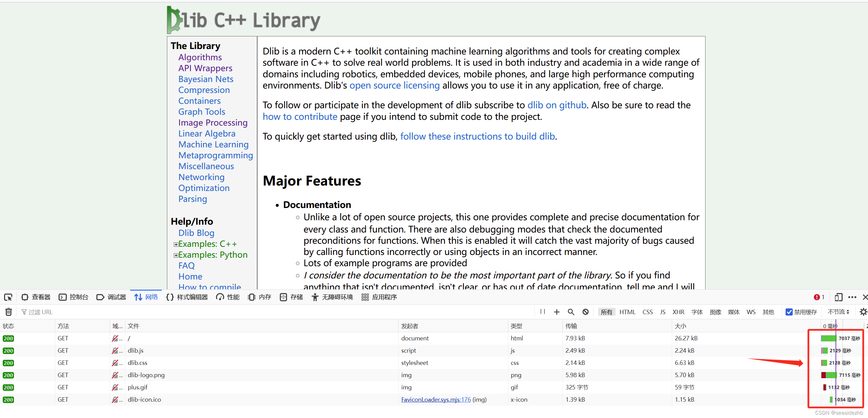Open the 'how to contribute' link

click(x=300, y=117)
